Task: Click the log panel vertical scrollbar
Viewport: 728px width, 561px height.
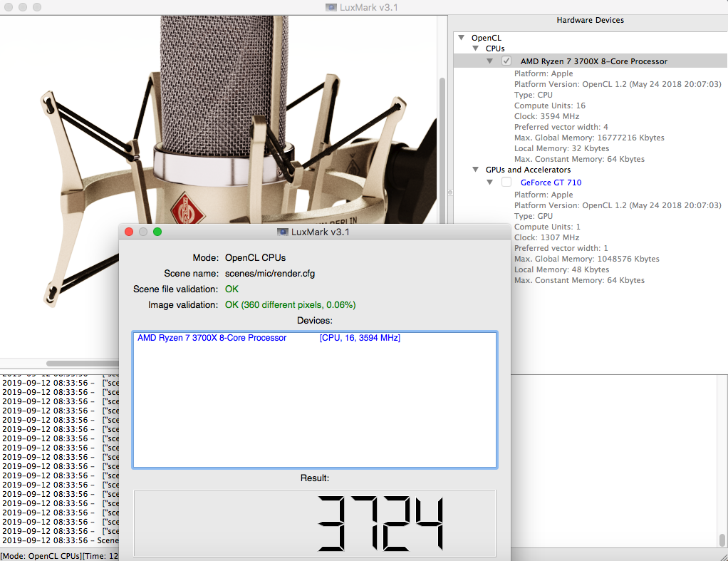Action: click(x=722, y=540)
